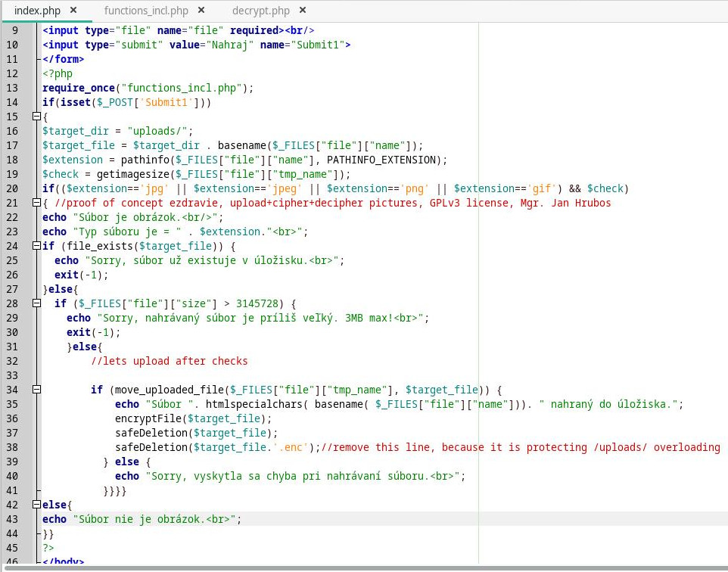The image size is (728, 572).
Task: Click line number 13 in the margin
Action: (11, 88)
